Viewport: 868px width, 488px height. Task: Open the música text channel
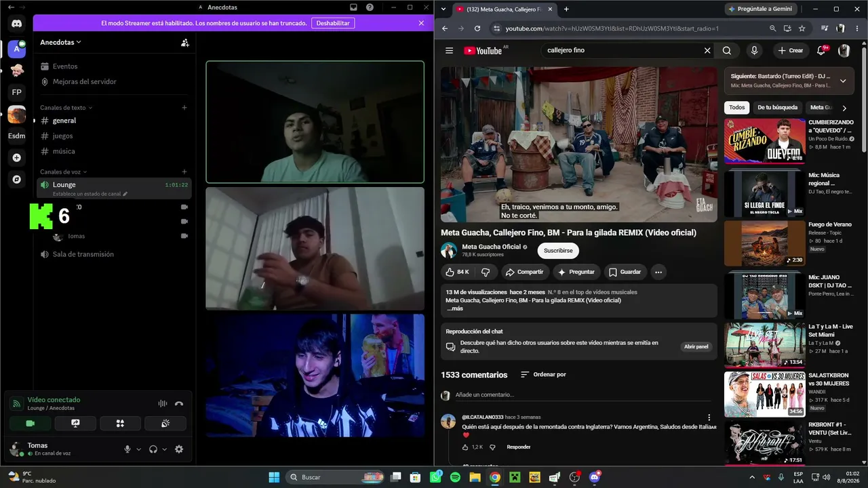coord(113,151)
